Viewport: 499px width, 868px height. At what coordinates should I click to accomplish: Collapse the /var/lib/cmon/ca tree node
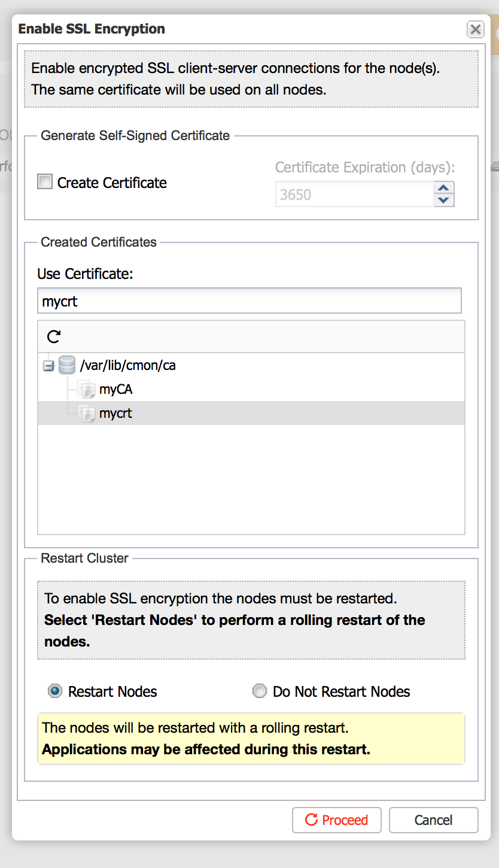point(49,366)
